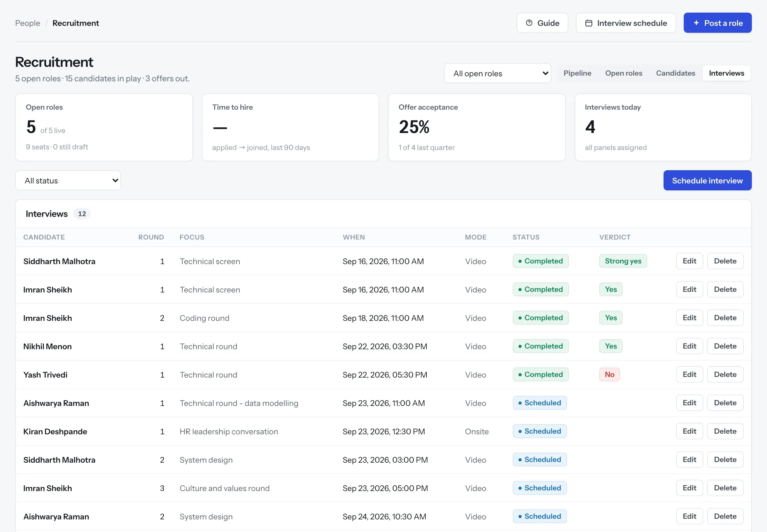
Task: Click the Sep 22, 2026, 05:30 PM cell
Action: 384,375
